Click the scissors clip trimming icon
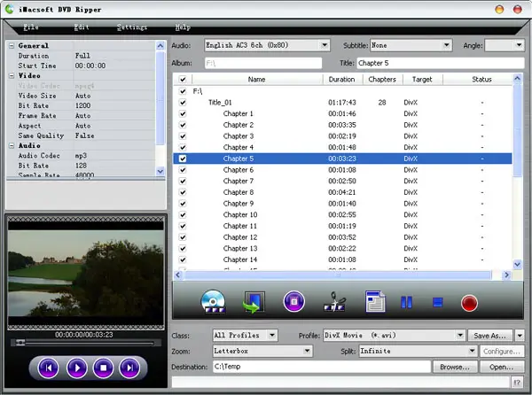 tap(334, 302)
